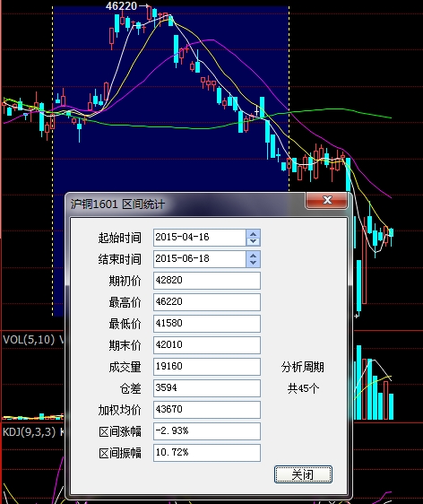Image resolution: width=423 pixels, height=504 pixels.
Task: Select the 期末价 field showing 42010
Action: point(207,345)
